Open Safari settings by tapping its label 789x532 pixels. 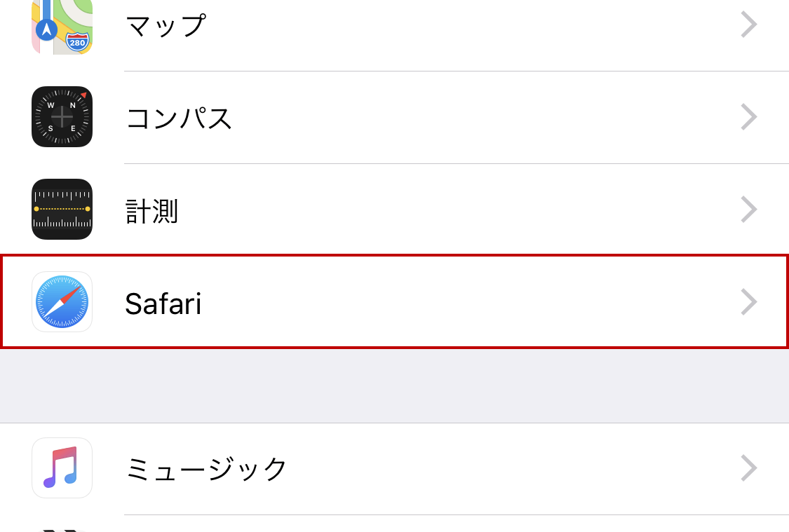point(163,304)
